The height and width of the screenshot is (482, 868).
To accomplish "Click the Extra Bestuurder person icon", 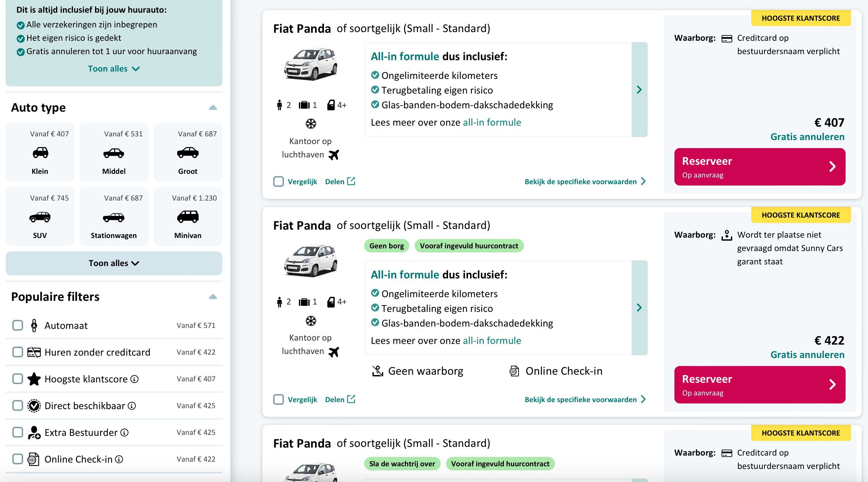I will [34, 433].
